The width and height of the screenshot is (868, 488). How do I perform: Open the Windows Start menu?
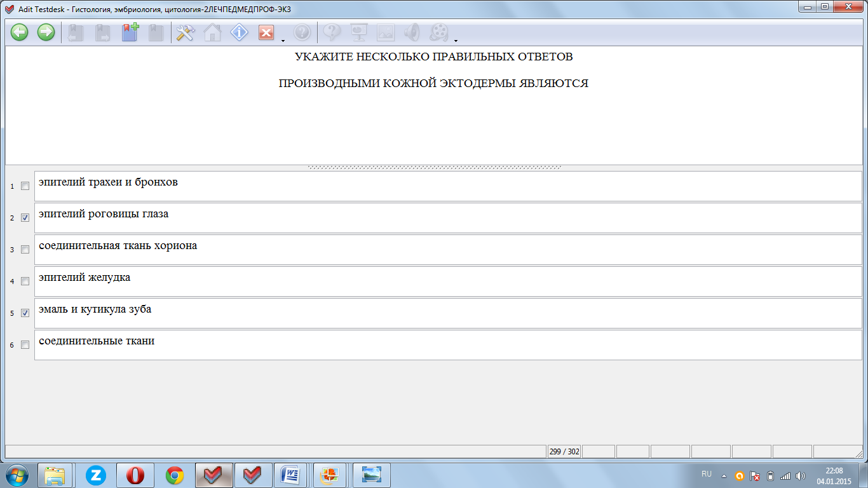pos(16,475)
